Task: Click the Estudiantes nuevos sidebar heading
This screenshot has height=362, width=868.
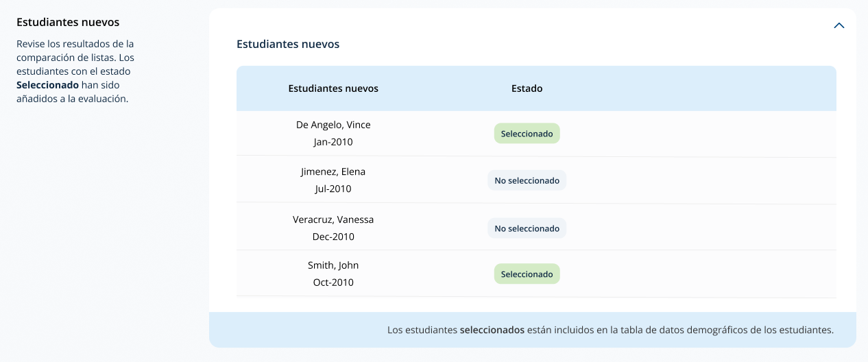Action: [x=68, y=23]
